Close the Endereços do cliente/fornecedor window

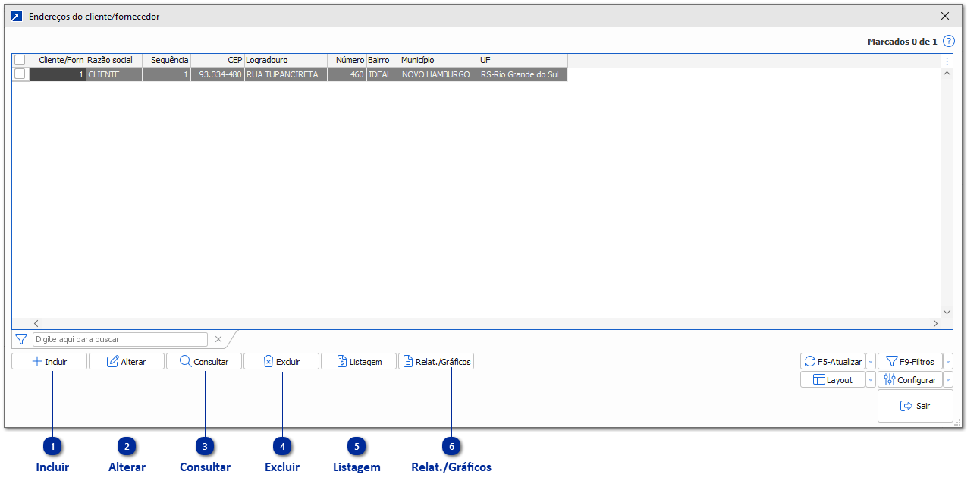(945, 16)
